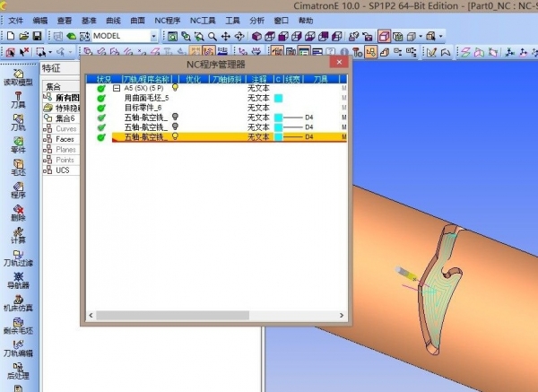Select the UCS set in feature tree

click(61, 170)
